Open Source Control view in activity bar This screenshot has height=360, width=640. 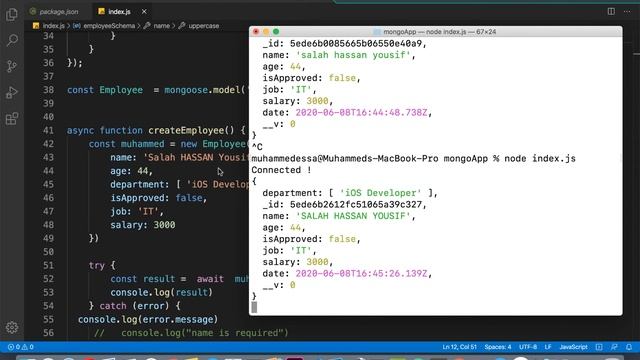click(12, 66)
